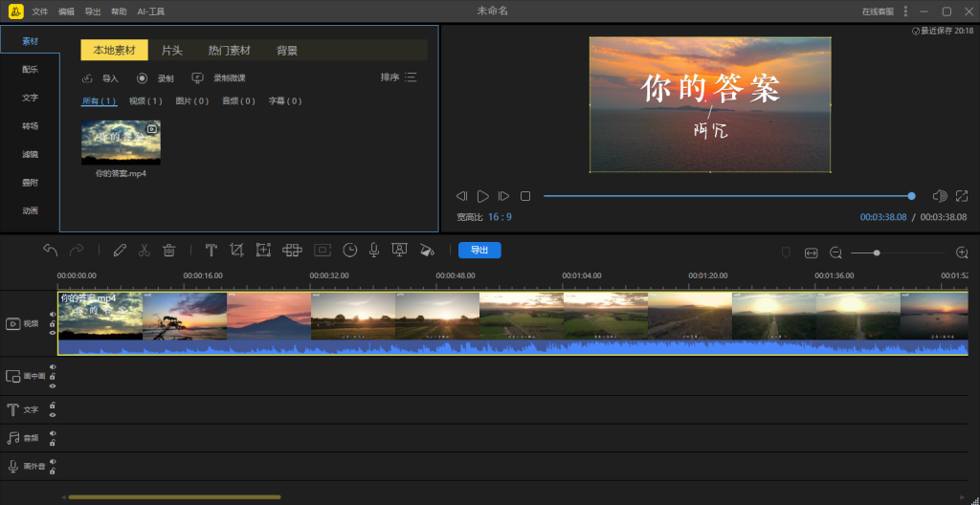Open fullscreen preview icon
980x505 pixels.
point(961,196)
